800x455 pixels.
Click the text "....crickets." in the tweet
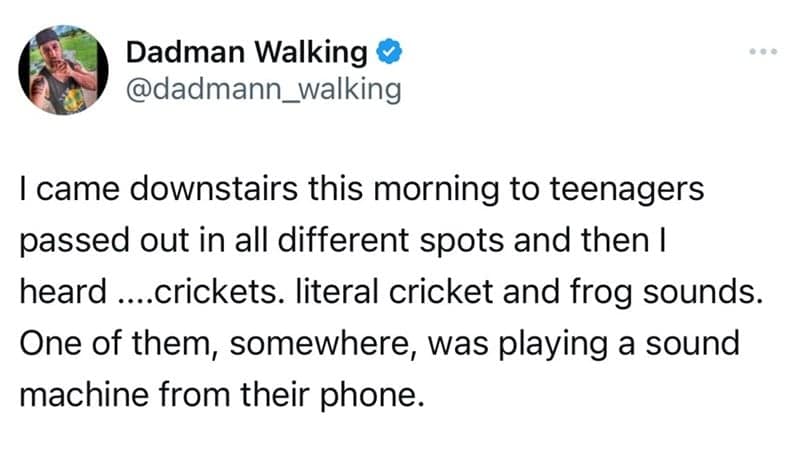(177, 295)
